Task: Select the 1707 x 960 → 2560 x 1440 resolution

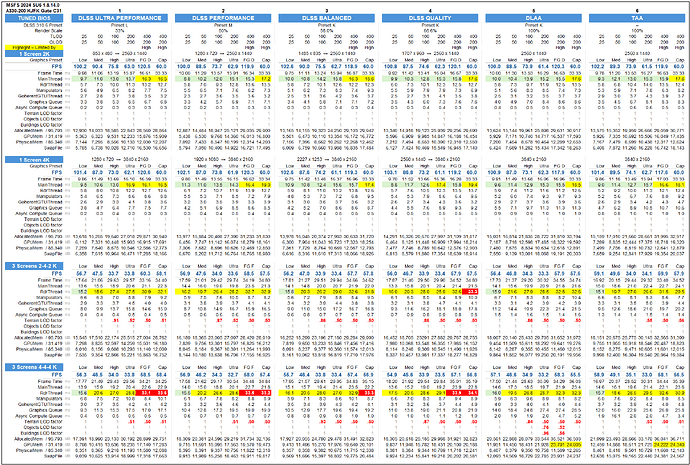Action: point(430,54)
